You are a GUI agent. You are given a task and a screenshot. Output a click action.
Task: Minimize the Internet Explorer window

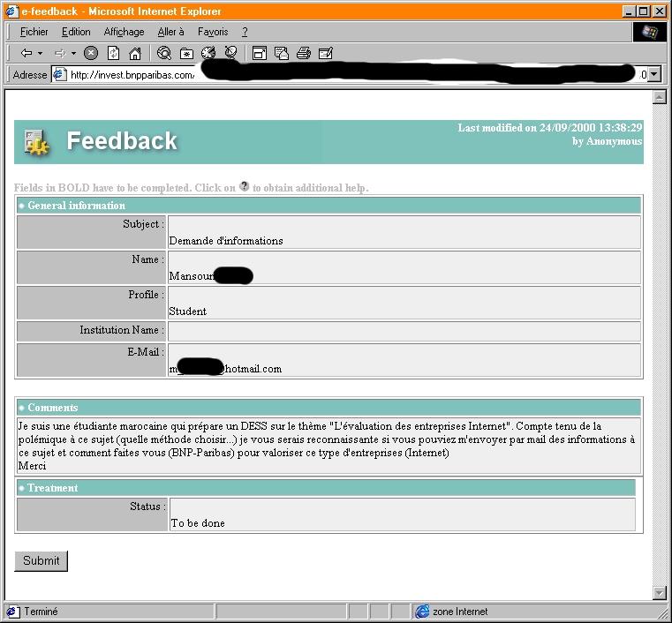tap(629, 11)
